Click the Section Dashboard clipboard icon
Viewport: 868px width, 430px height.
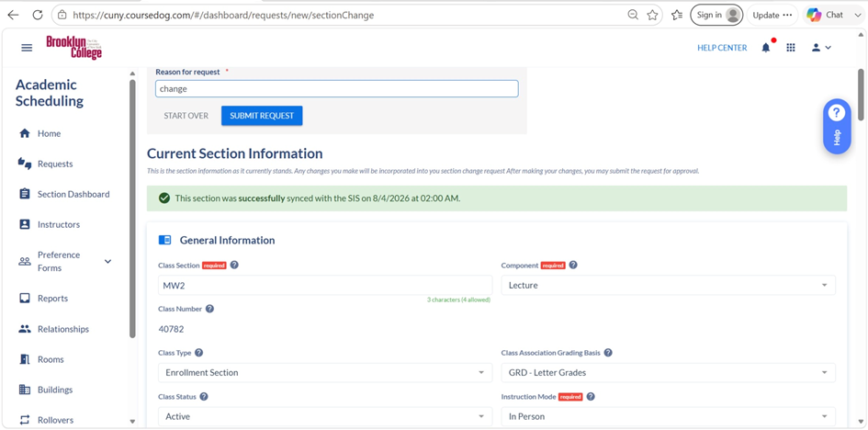(x=25, y=194)
